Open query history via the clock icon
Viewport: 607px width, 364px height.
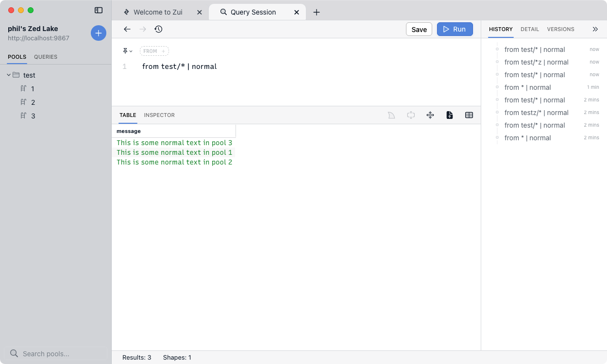tap(158, 29)
